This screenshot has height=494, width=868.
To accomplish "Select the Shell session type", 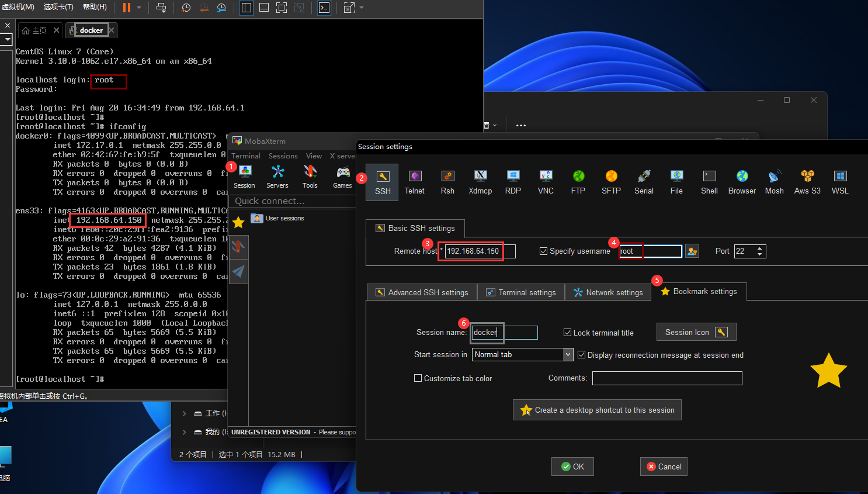I will pos(709,182).
